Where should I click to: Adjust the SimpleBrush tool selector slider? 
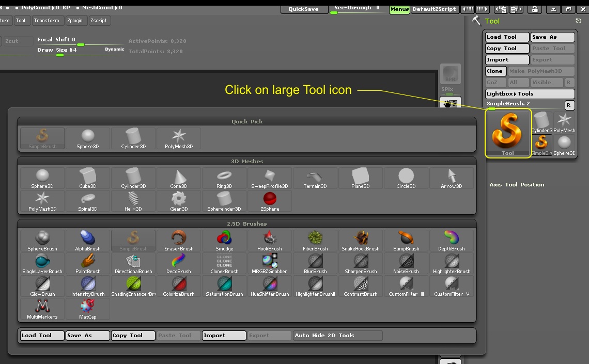pos(525,105)
